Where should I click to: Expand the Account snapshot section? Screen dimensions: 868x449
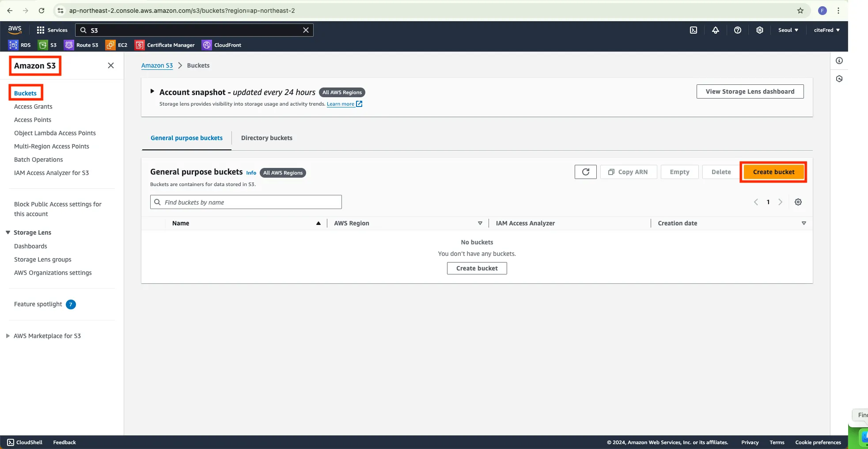[152, 91]
